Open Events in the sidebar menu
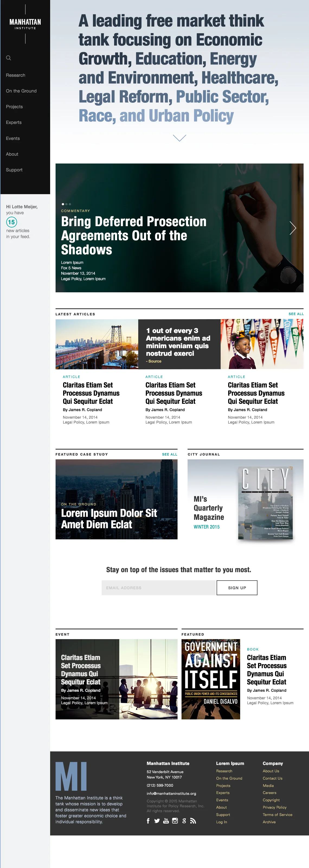Viewport: 309px width, 868px height. [x=13, y=138]
